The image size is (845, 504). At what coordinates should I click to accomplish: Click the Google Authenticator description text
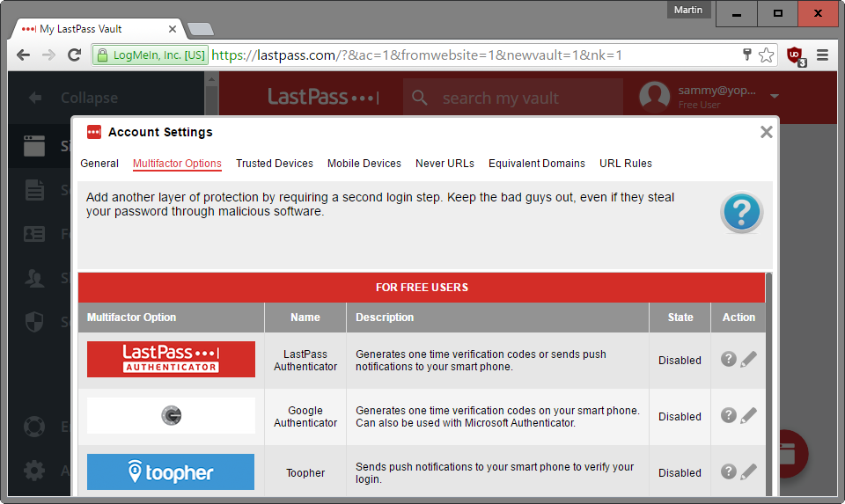497,417
